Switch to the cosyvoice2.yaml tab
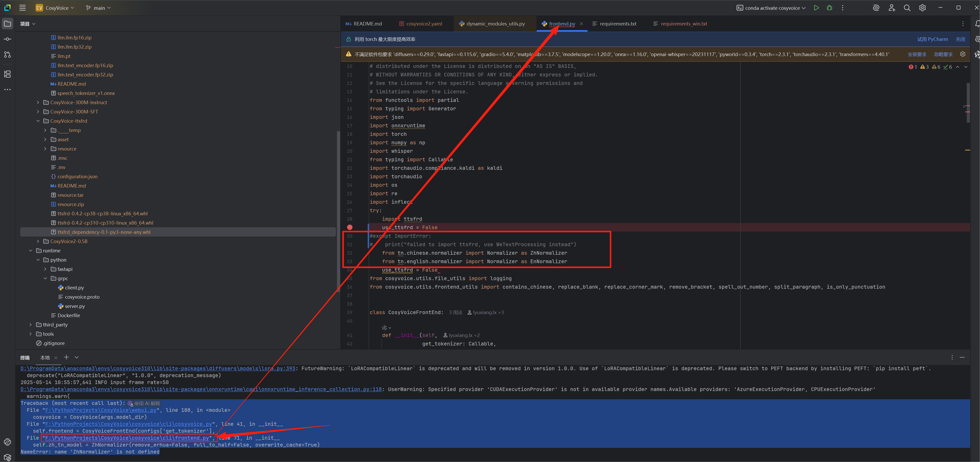980x462 pixels. coord(424,24)
